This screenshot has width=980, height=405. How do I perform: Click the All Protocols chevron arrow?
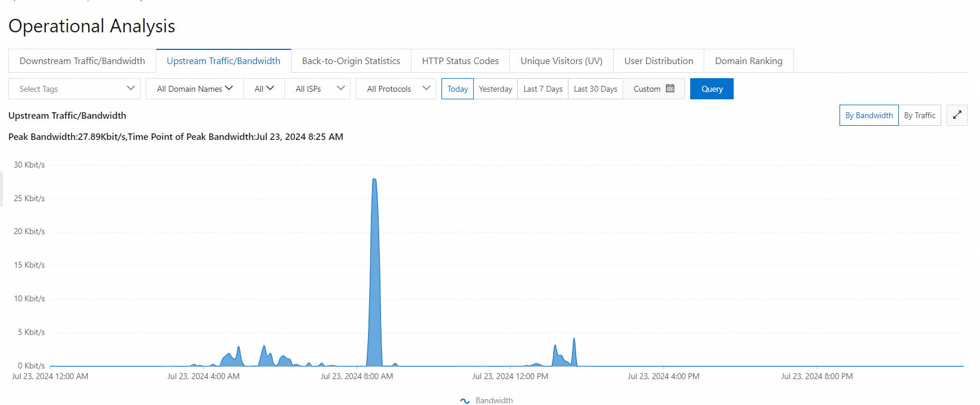426,88
